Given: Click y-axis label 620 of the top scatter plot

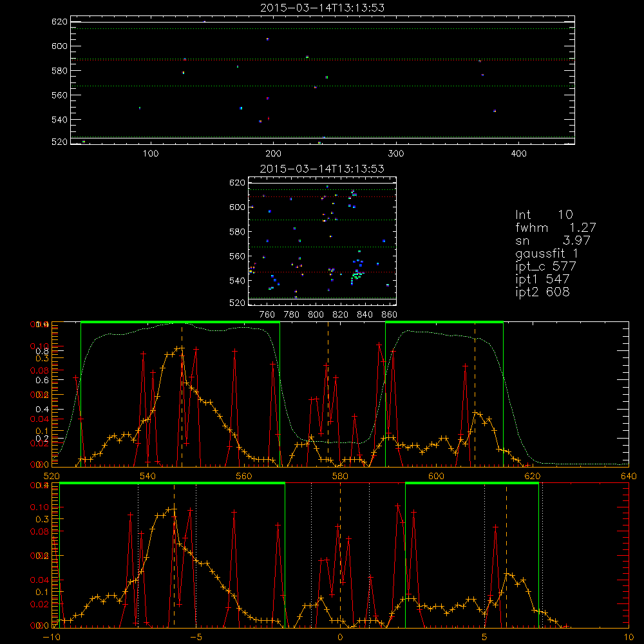Looking at the screenshot, I should pyautogui.click(x=59, y=22).
